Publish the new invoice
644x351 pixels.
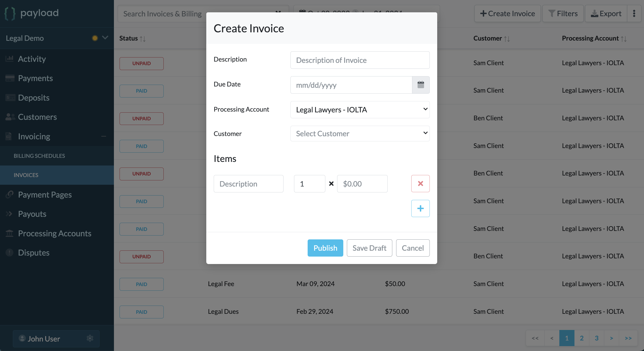325,248
